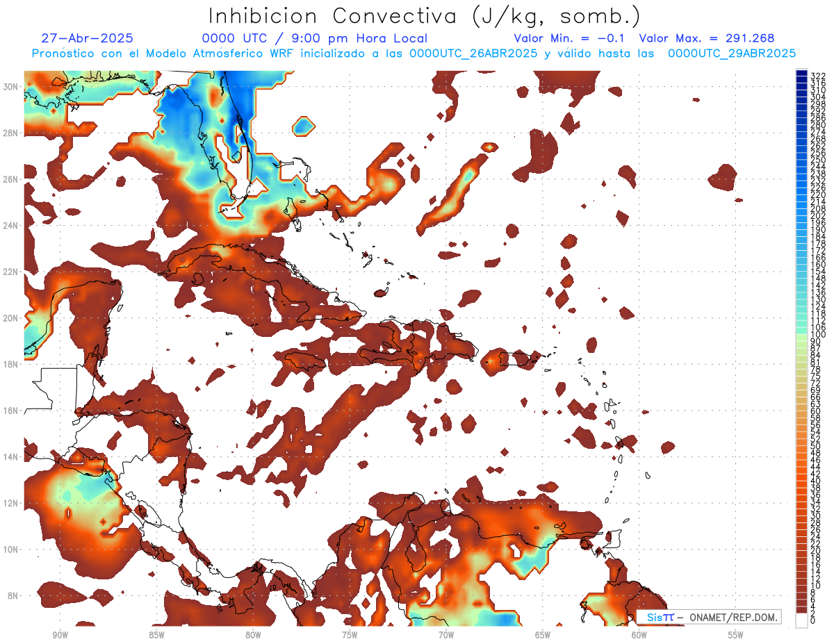Click the '8N' latitude label
The height and width of the screenshot is (644, 834).
14,596
